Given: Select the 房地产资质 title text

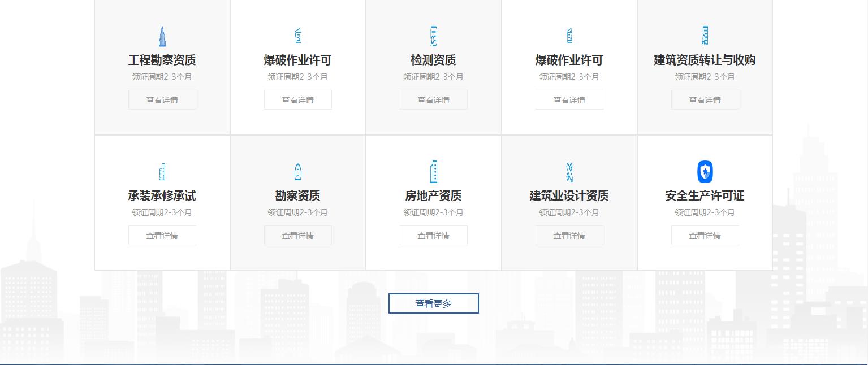Looking at the screenshot, I should [434, 196].
